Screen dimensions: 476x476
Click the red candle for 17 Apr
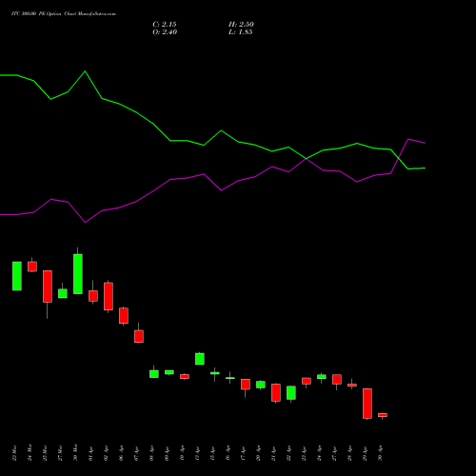pyautogui.click(x=246, y=385)
